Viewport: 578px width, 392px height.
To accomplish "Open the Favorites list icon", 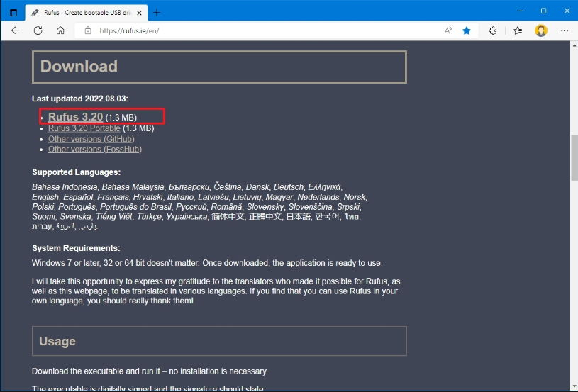I will click(518, 30).
